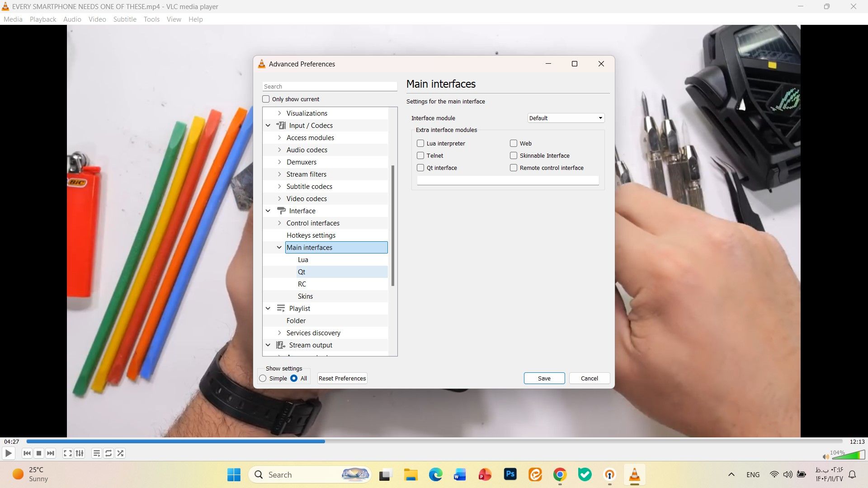Image resolution: width=868 pixels, height=488 pixels.
Task: Collapse the Input / Codecs section
Action: (x=268, y=126)
